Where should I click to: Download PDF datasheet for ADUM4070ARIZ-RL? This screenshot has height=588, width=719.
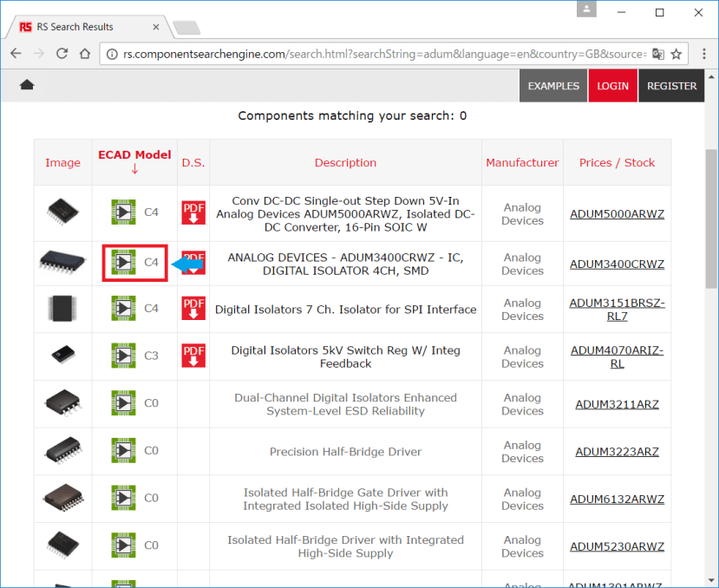click(193, 356)
